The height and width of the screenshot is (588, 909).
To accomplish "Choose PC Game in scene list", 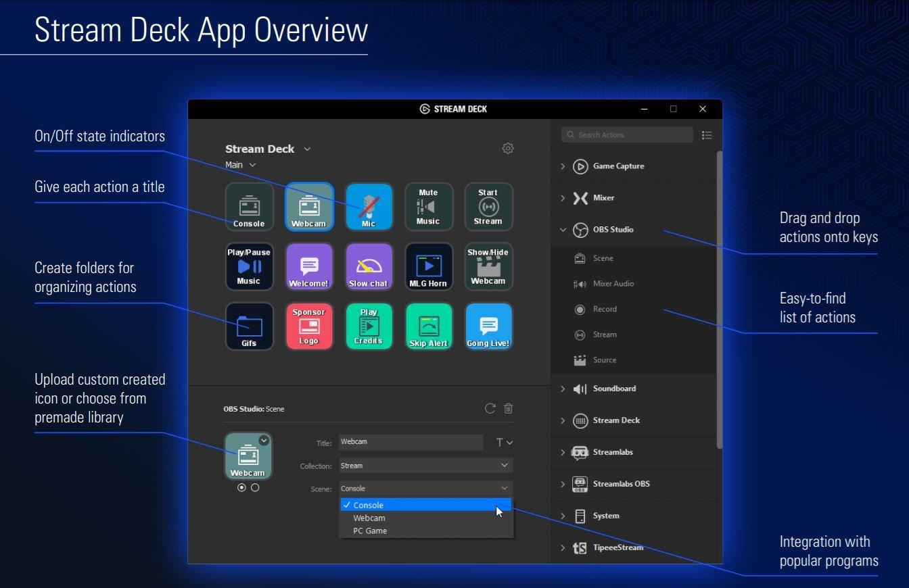I will point(425,531).
